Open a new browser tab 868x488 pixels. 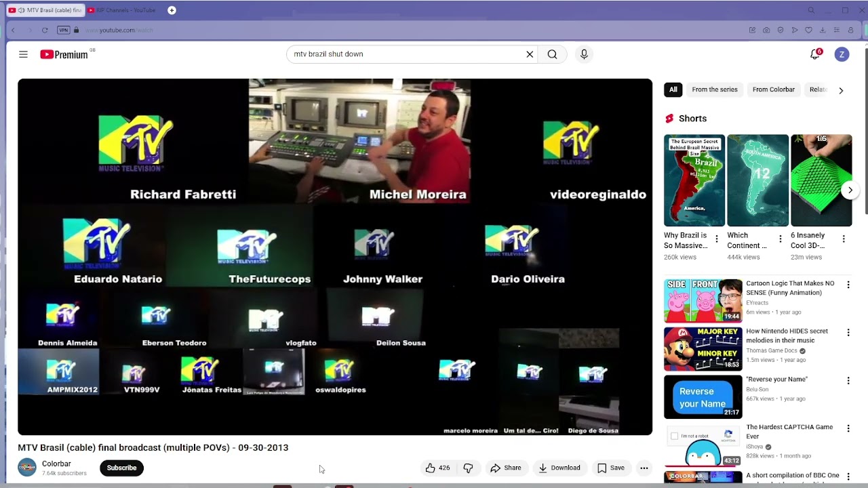(172, 10)
